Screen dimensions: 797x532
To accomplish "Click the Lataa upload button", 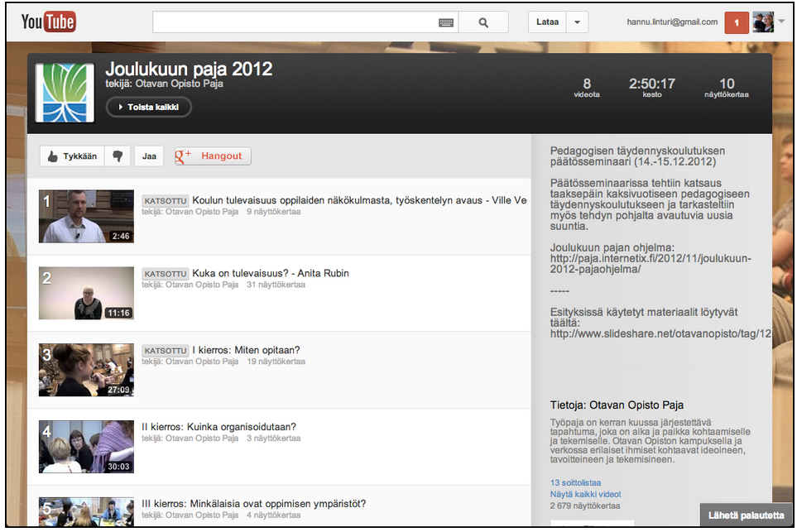I will pos(547,22).
